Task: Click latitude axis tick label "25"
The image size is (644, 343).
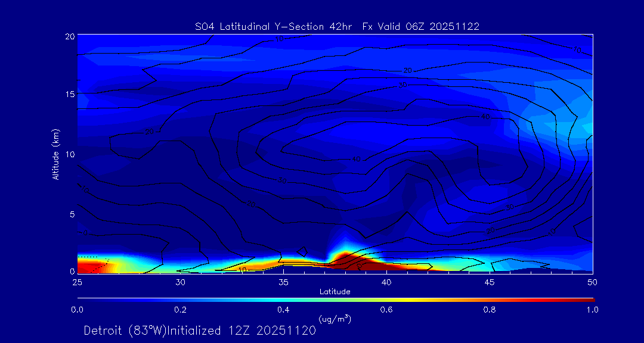Action: (x=77, y=282)
